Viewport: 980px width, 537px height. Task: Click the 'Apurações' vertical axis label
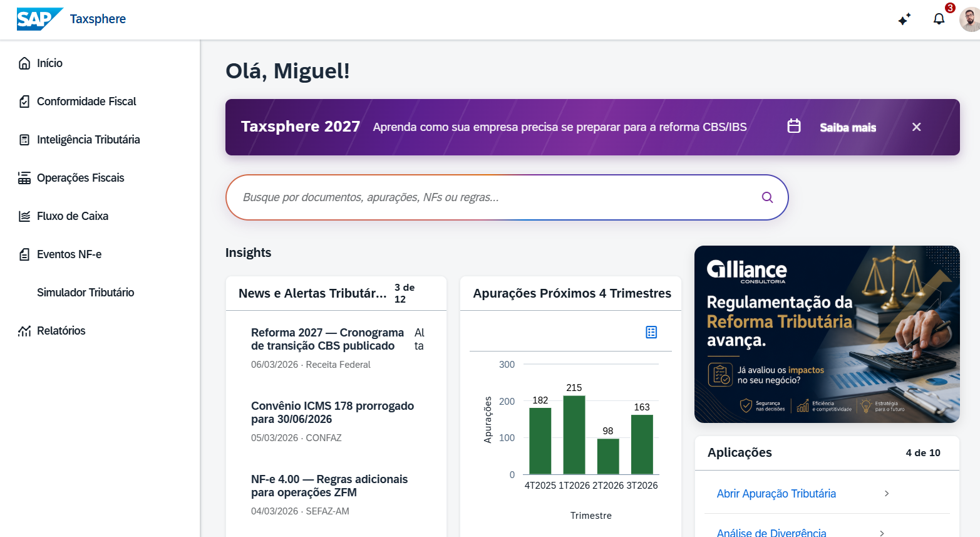488,420
